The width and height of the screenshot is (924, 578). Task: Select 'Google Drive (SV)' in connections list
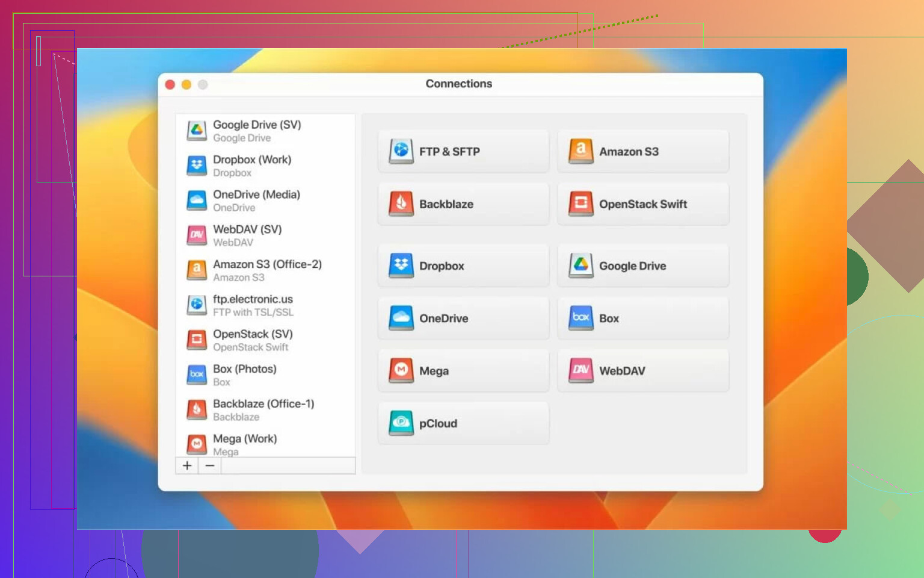tap(265, 131)
